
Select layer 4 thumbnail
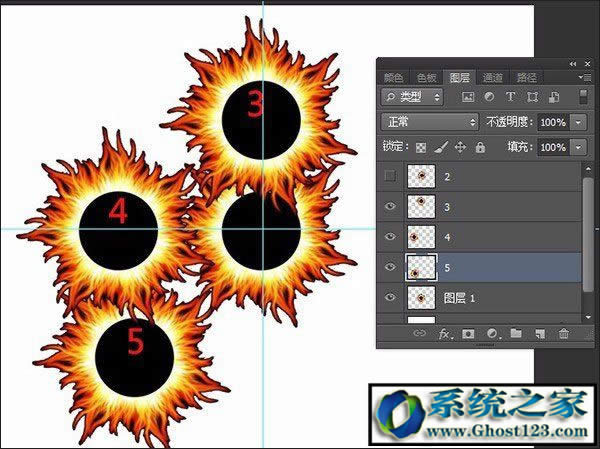pyautogui.click(x=421, y=237)
